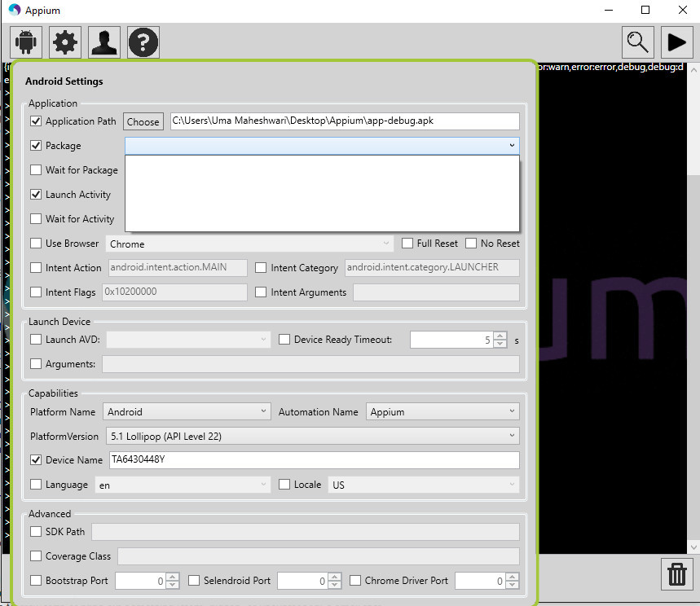The image size is (700, 606).
Task: Enable Wait for Activity checkbox
Action: pyautogui.click(x=36, y=218)
